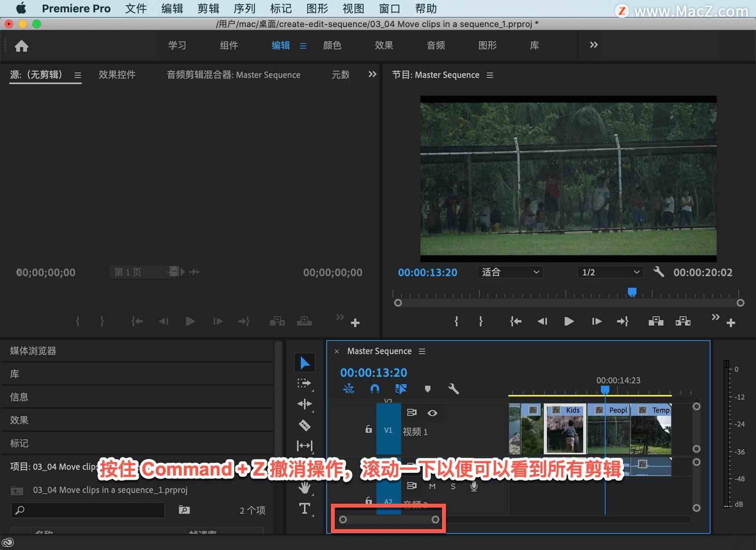This screenshot has width=756, height=550.
Task: Open Master Sequence timeline panel menu
Action: [422, 351]
